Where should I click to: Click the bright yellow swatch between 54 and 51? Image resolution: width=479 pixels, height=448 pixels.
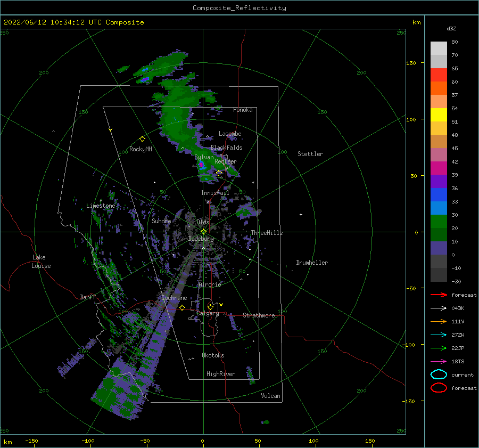[439, 115]
